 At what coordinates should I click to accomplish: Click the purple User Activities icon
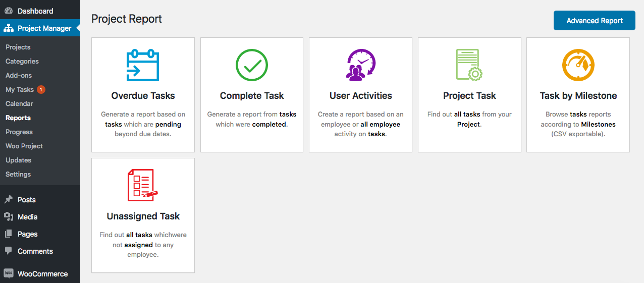(360, 65)
